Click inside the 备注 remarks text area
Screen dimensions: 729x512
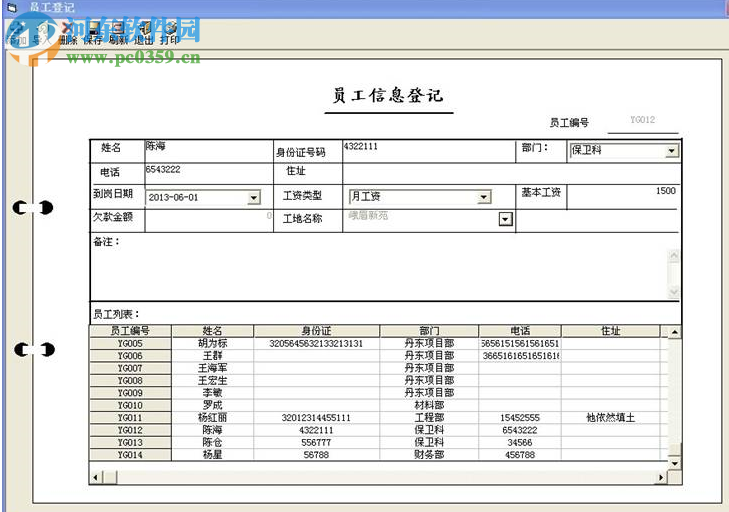point(379,273)
